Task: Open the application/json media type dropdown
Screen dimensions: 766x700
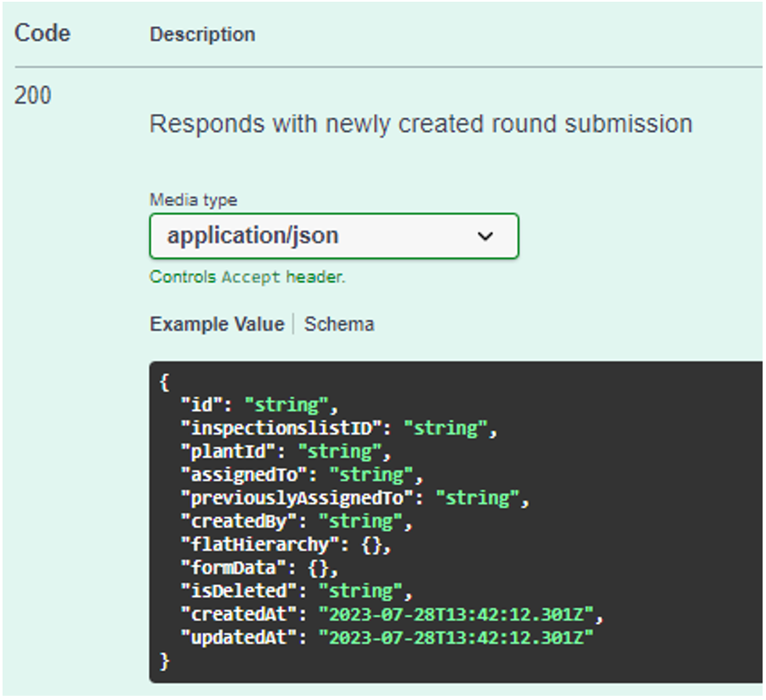Action: [333, 236]
